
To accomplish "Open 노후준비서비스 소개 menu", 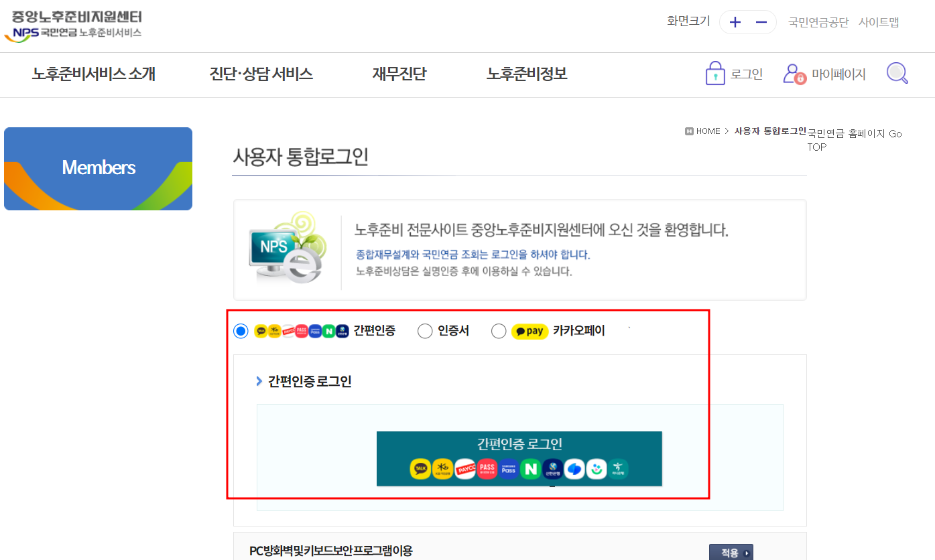I will 94,74.
